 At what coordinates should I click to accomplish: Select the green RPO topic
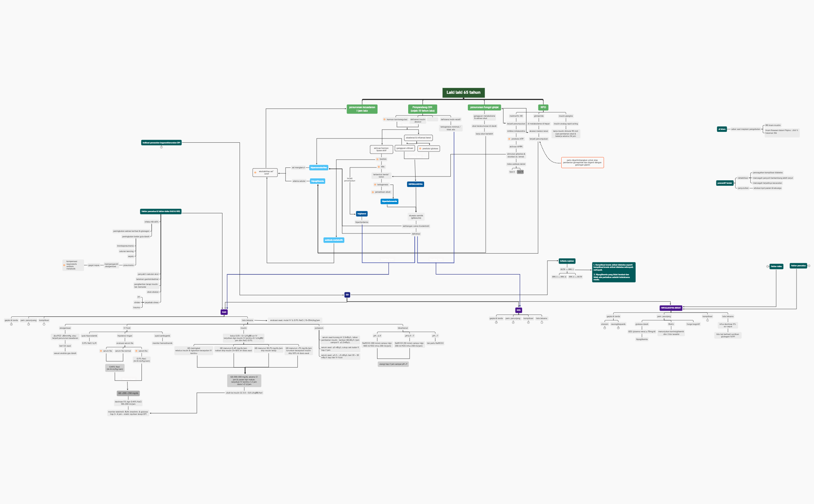point(543,107)
